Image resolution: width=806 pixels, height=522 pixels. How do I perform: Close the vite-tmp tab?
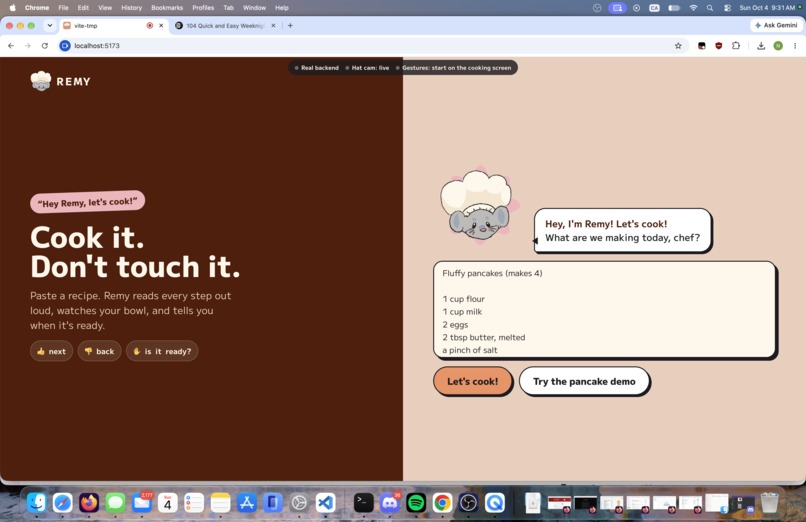161,25
